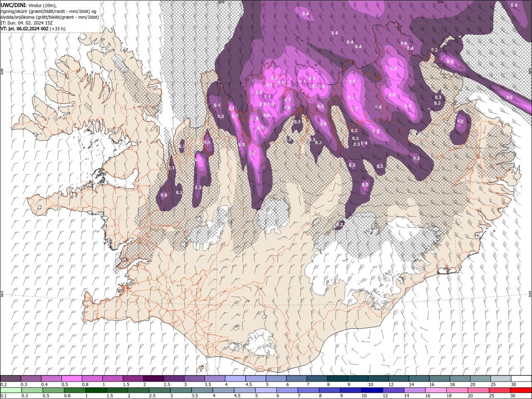532x399 pixels.
Task: Click the valid time 'VT: þri. 06.02.2024 00Z'
Action: pyautogui.click(x=25, y=29)
